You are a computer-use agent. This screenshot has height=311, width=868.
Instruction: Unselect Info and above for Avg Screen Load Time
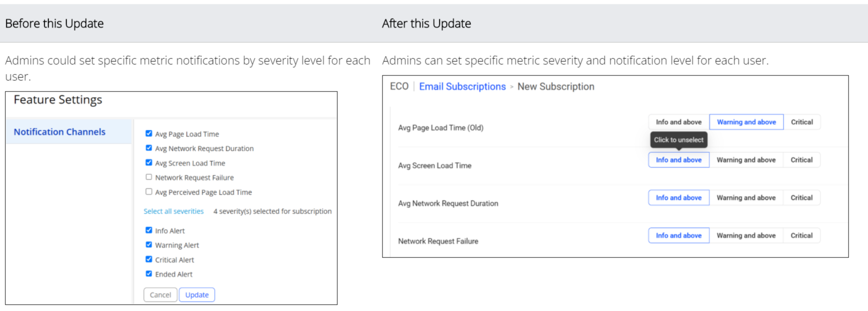click(x=678, y=160)
